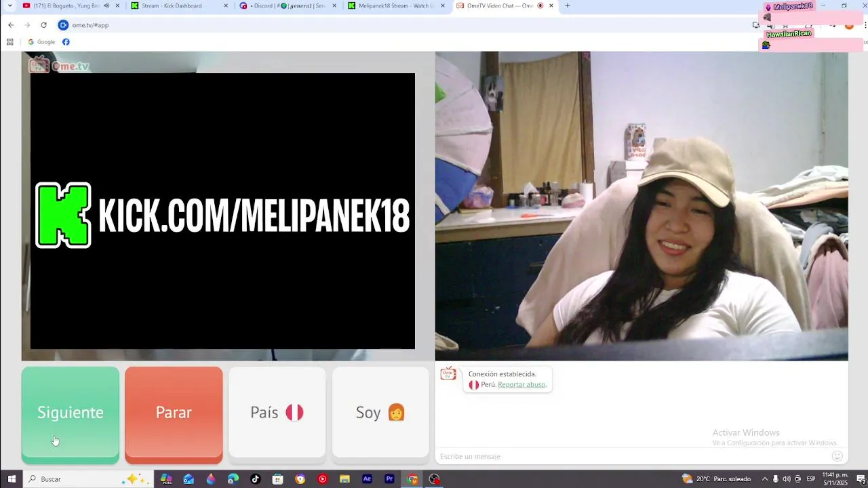868x488 pixels.
Task: Open File Explorer from taskbar
Action: (344, 479)
